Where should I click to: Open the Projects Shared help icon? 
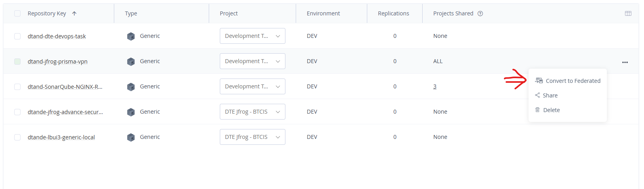[x=480, y=13]
